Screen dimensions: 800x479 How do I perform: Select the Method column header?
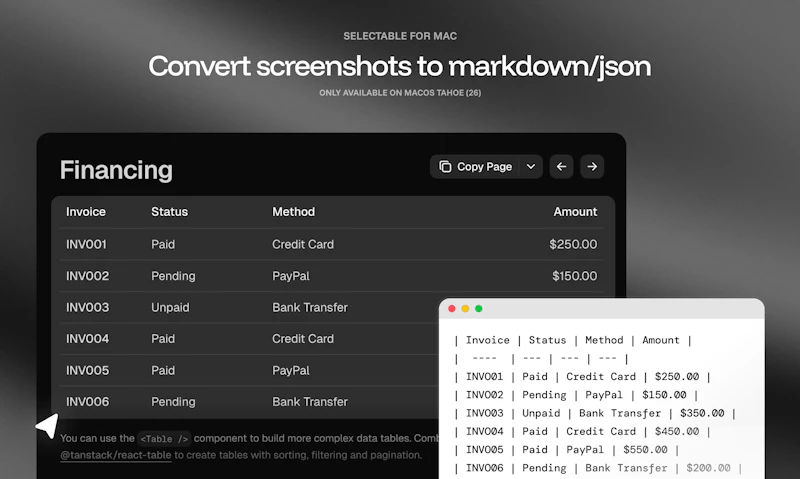tap(293, 212)
